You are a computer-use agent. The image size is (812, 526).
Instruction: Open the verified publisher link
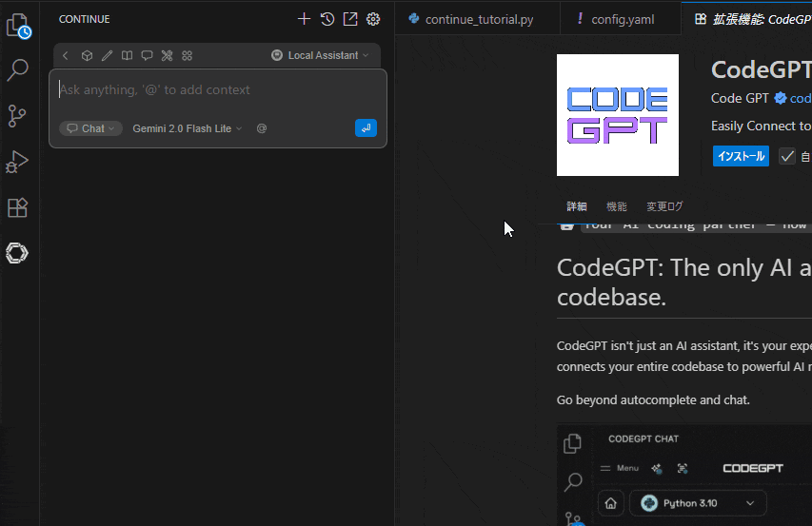coord(793,98)
